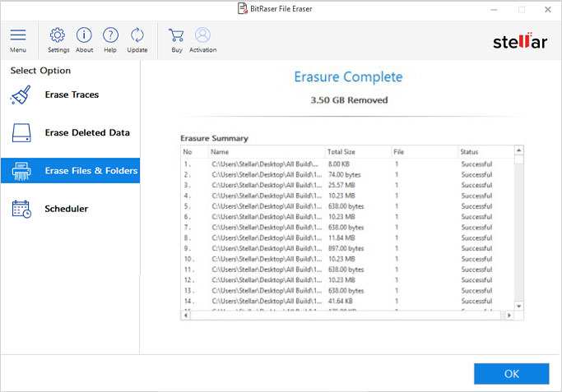Select row 9 with 897.00 bytes size
The image size is (562, 392).
tap(347, 248)
